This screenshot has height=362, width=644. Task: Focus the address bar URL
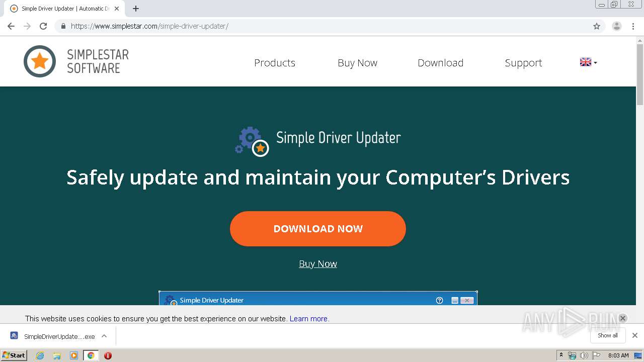click(149, 26)
